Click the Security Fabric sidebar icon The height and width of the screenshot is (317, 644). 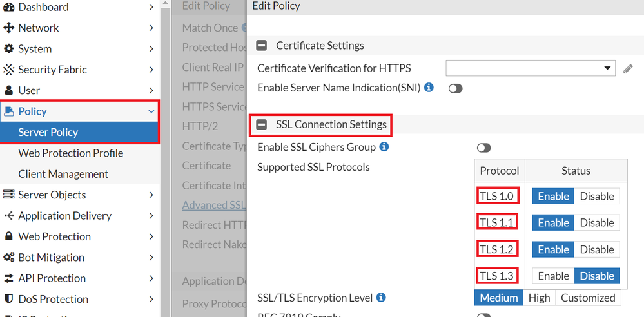9,70
